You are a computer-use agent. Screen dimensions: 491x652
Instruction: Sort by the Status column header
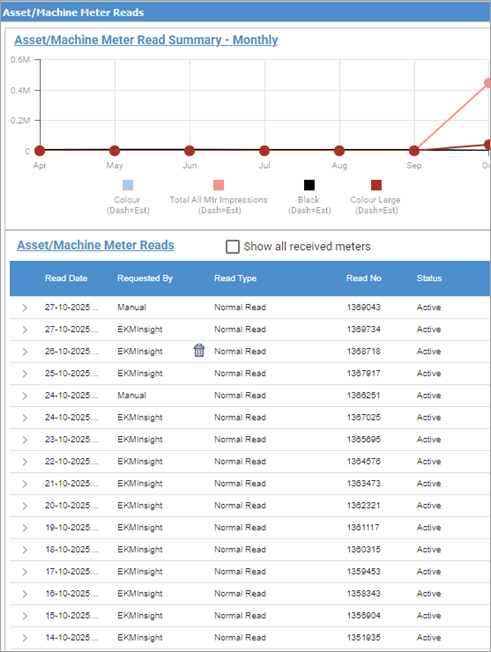pos(429,278)
